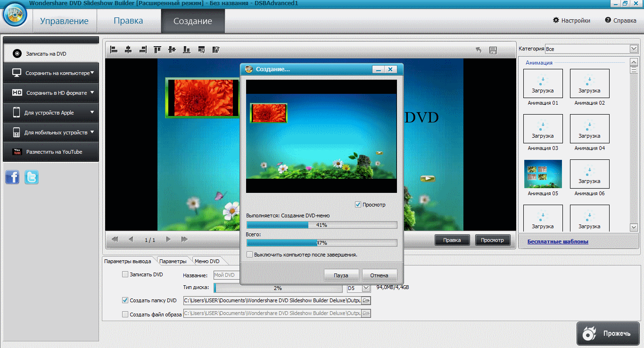Switch to the Управление tab
644x348 pixels.
(x=64, y=21)
